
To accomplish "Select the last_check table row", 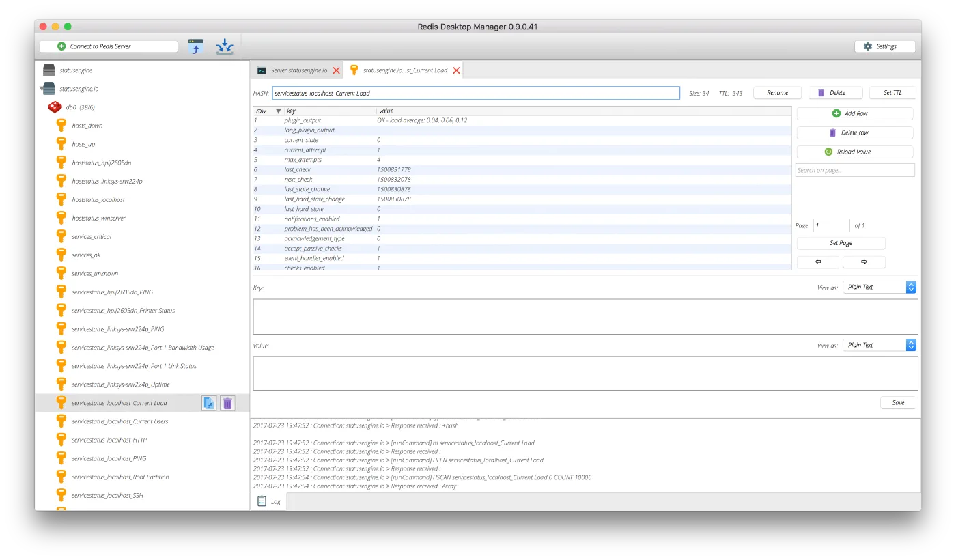I will 522,169.
